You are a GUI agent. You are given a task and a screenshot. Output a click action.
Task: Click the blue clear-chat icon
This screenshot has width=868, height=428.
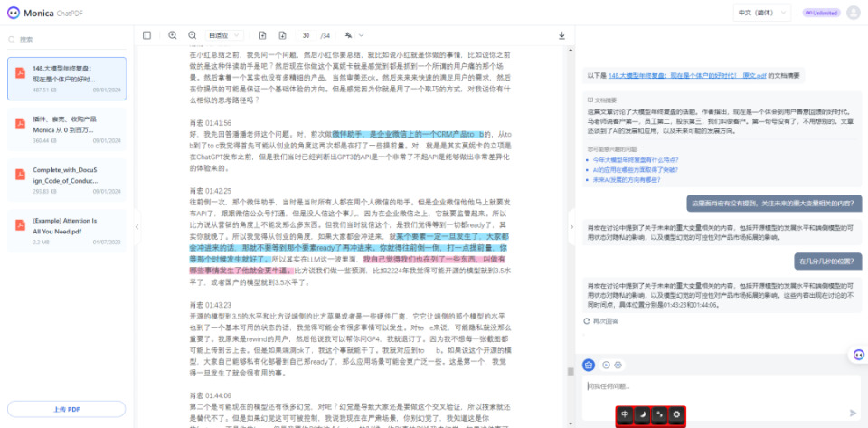coord(589,365)
